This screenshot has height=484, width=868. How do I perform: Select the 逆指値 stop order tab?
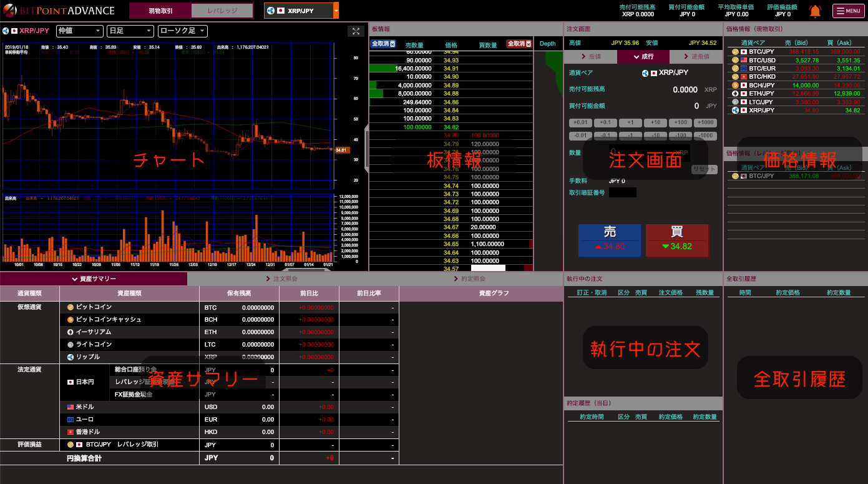(696, 56)
